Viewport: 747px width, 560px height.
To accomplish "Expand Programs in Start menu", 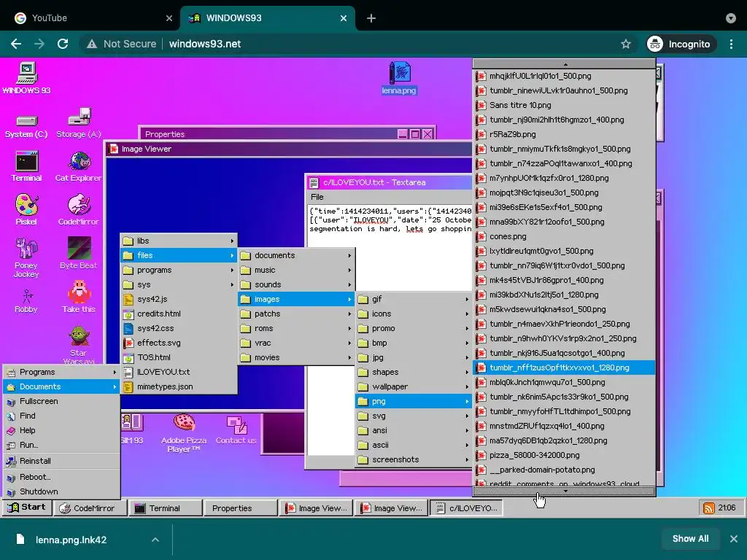I will (x=61, y=372).
